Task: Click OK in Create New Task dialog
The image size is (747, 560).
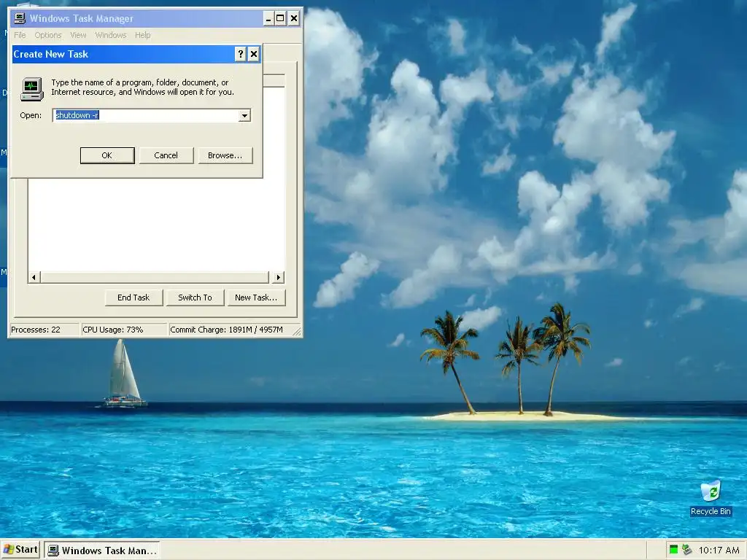Action: pos(107,155)
